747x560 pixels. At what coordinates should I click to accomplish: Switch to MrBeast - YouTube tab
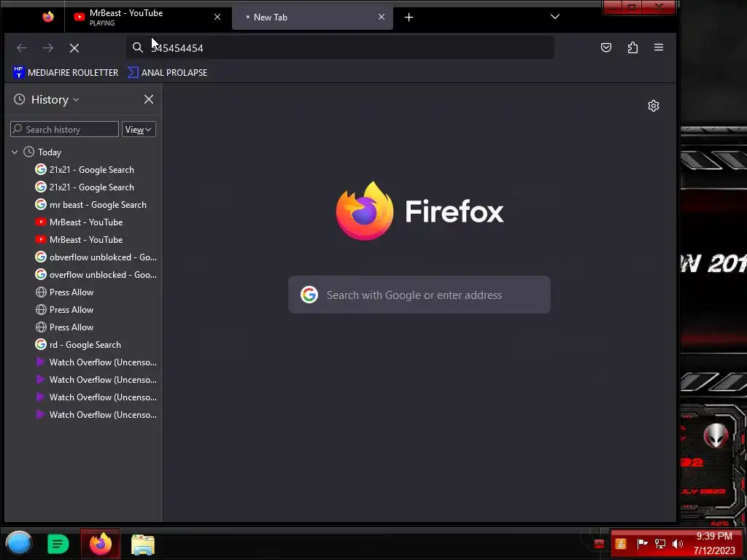143,17
